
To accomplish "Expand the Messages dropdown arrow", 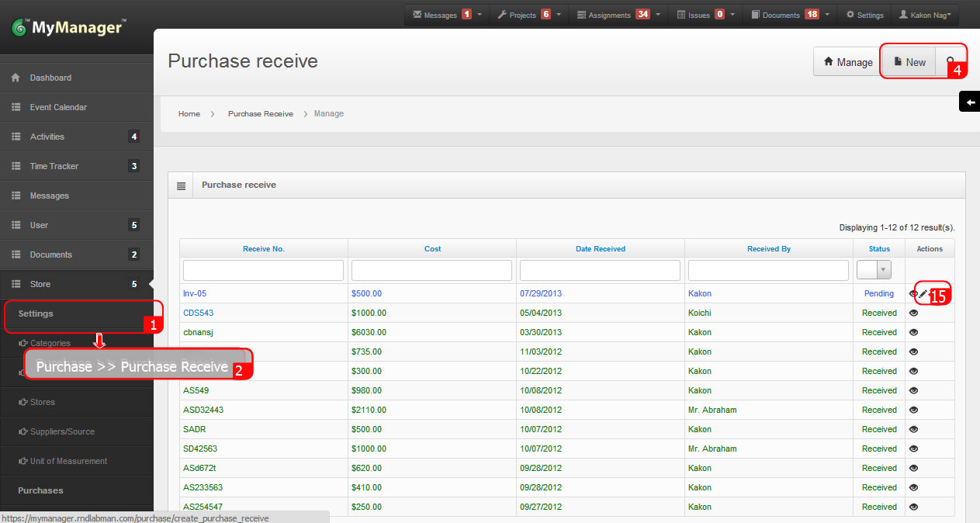I will click(x=480, y=14).
